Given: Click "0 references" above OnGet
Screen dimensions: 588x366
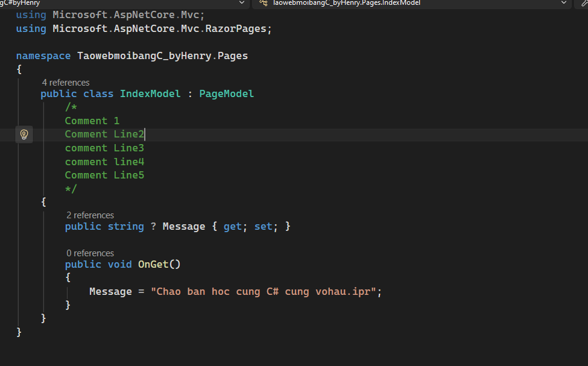Looking at the screenshot, I should pos(90,253).
